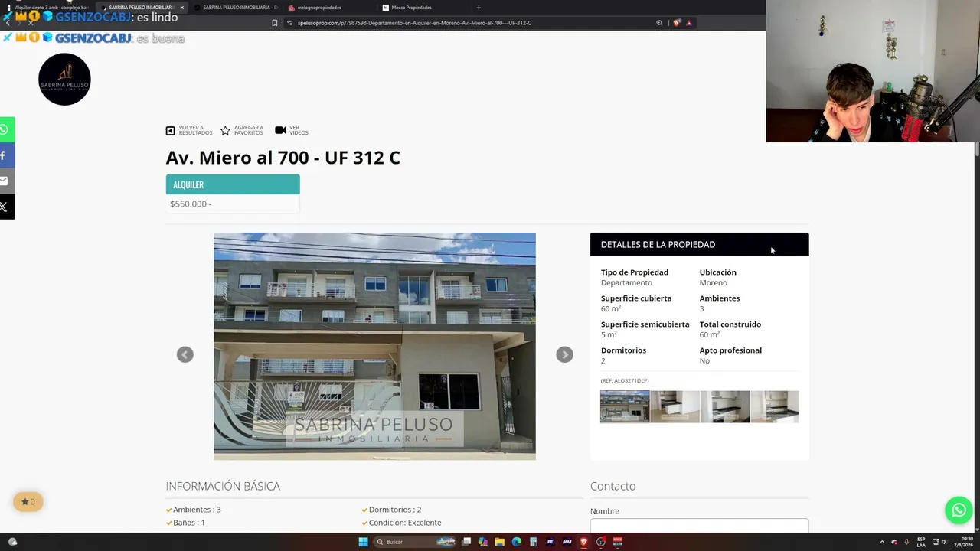Open the Calculator taskbar icon

tap(533, 542)
